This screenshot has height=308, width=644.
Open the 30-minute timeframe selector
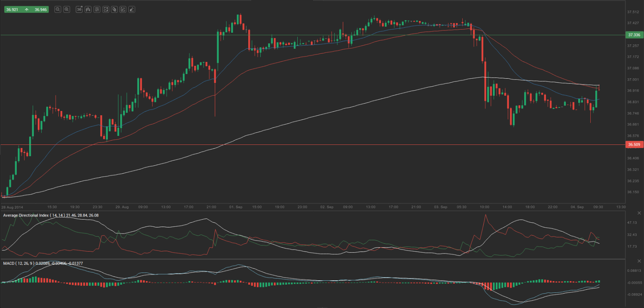(x=79, y=9)
